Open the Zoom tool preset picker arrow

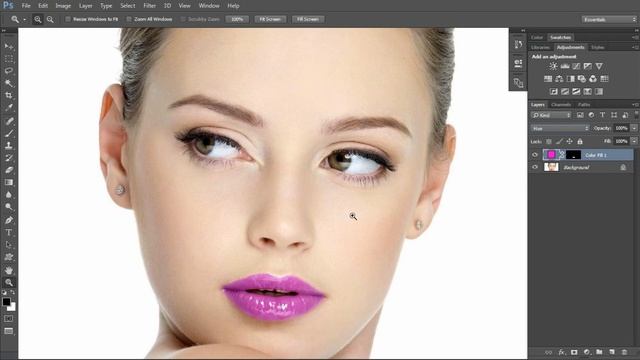[24, 19]
